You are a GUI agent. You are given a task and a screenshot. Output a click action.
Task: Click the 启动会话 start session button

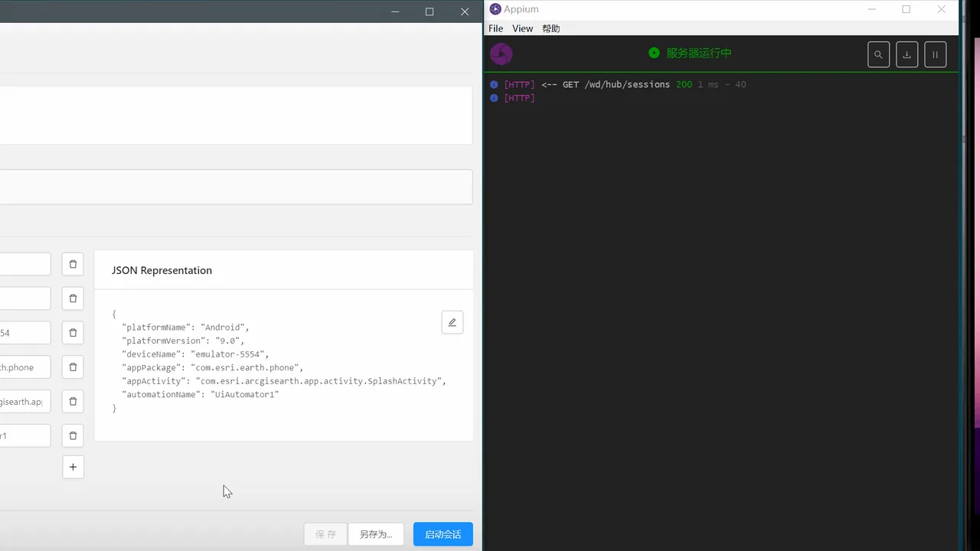point(443,534)
